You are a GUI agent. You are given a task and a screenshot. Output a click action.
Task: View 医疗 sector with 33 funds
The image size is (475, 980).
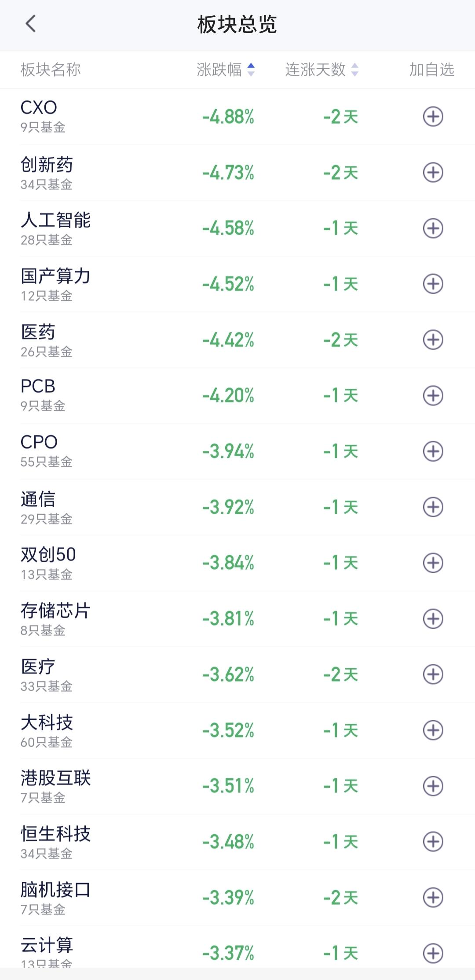click(237, 674)
